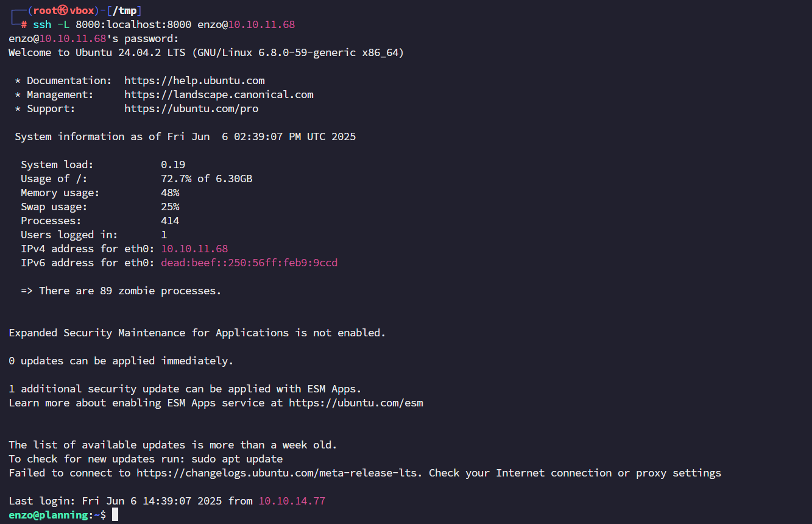Click the changelogs.ubuntu.com meta-release-lts URL

coord(279,473)
